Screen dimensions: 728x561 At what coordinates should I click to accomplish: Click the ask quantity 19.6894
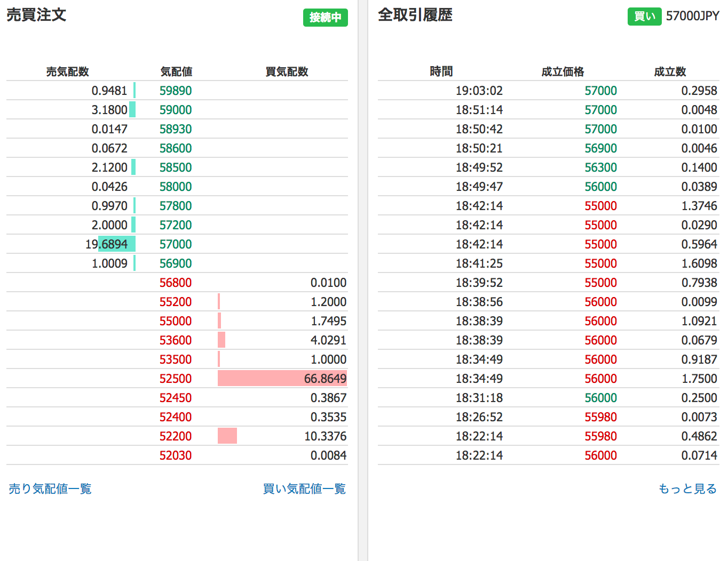click(x=106, y=244)
